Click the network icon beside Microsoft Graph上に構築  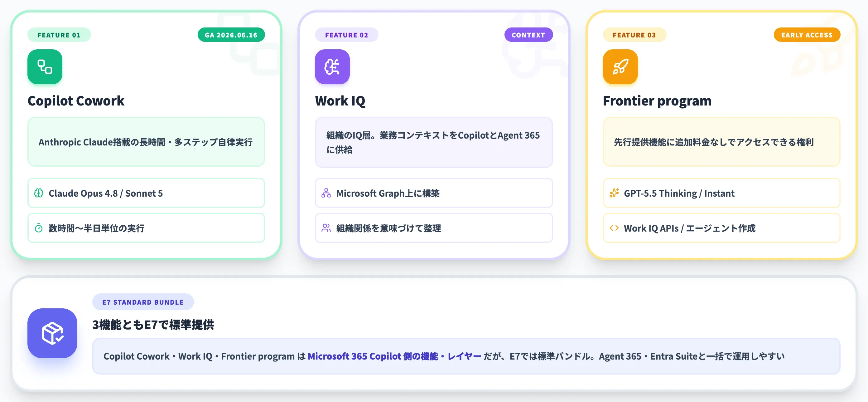coord(326,193)
